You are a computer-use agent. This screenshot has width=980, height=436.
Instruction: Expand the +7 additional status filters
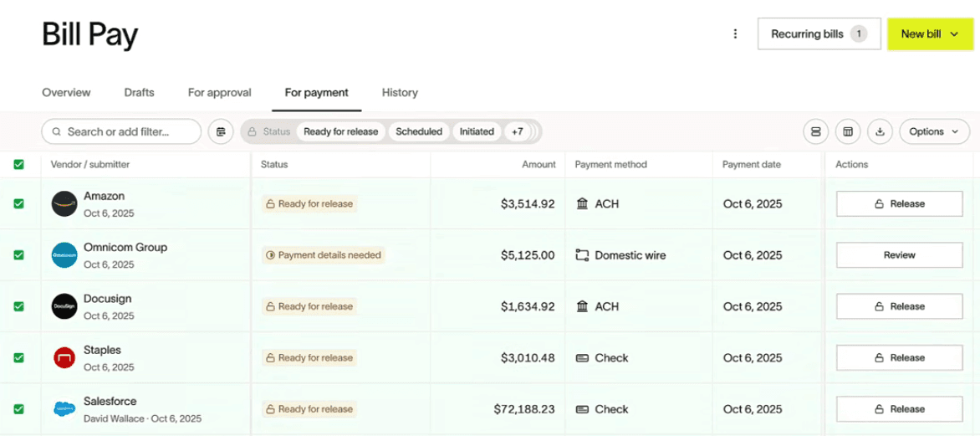point(517,132)
